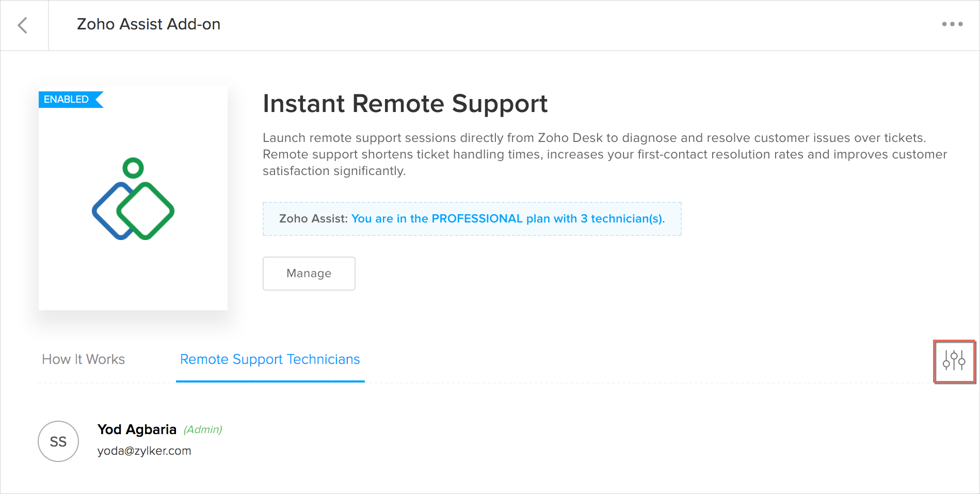Click the "Zoho Assist:" label in plan box

(x=313, y=219)
